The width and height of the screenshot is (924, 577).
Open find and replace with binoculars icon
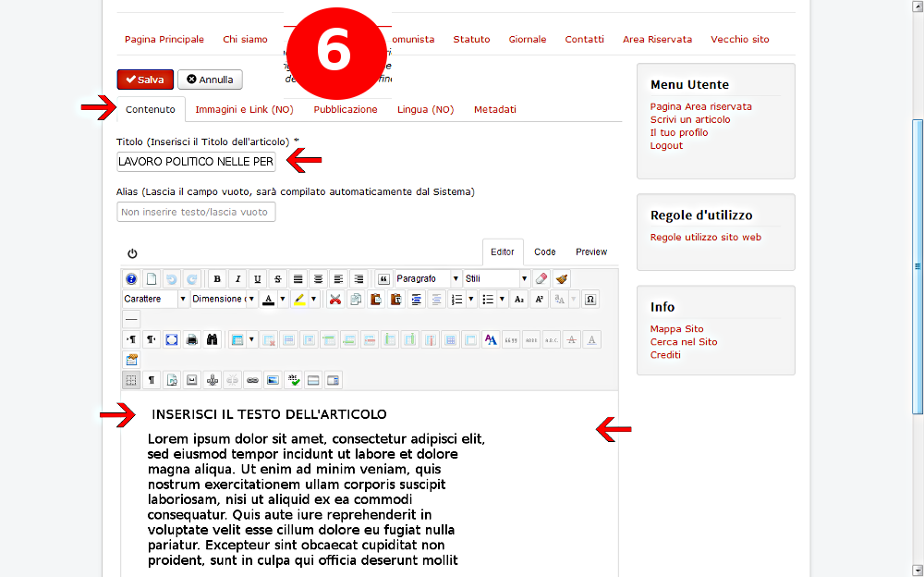pyautogui.click(x=212, y=340)
